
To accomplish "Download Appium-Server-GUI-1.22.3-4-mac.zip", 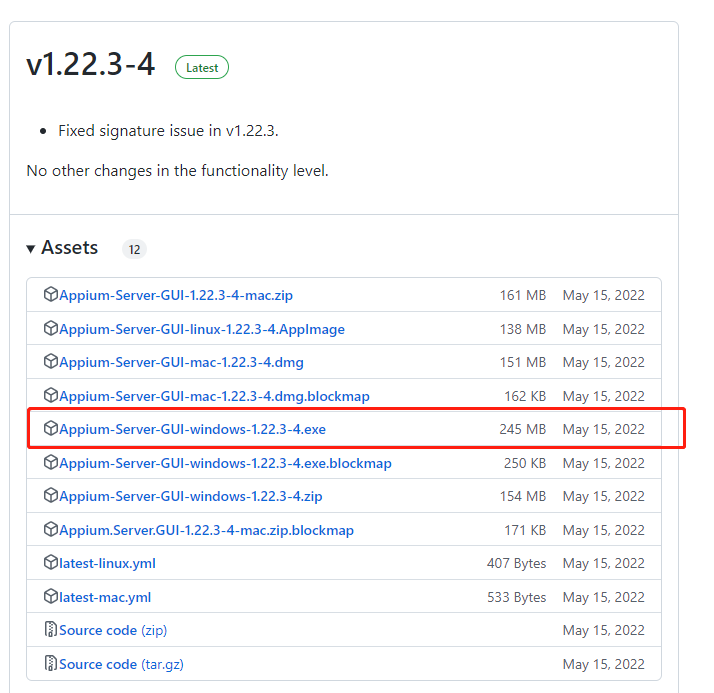I will 176,295.
